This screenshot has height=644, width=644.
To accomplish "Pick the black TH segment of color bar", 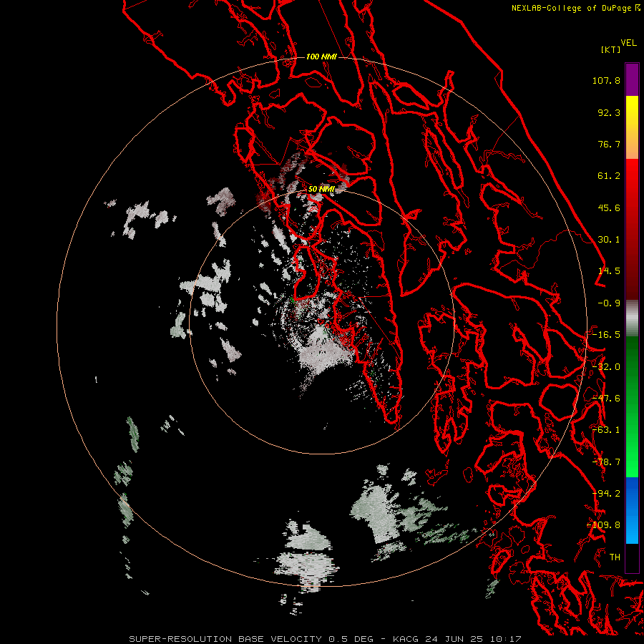I will (x=632, y=557).
